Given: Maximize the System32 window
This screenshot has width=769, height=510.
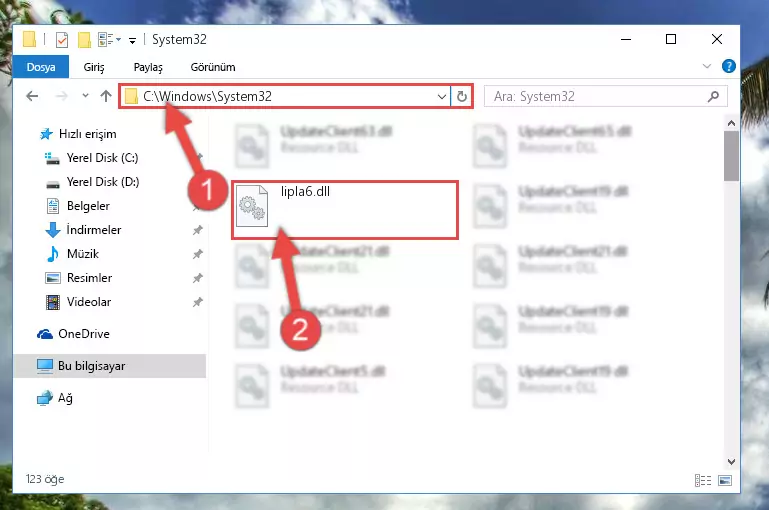Looking at the screenshot, I should pos(671,39).
